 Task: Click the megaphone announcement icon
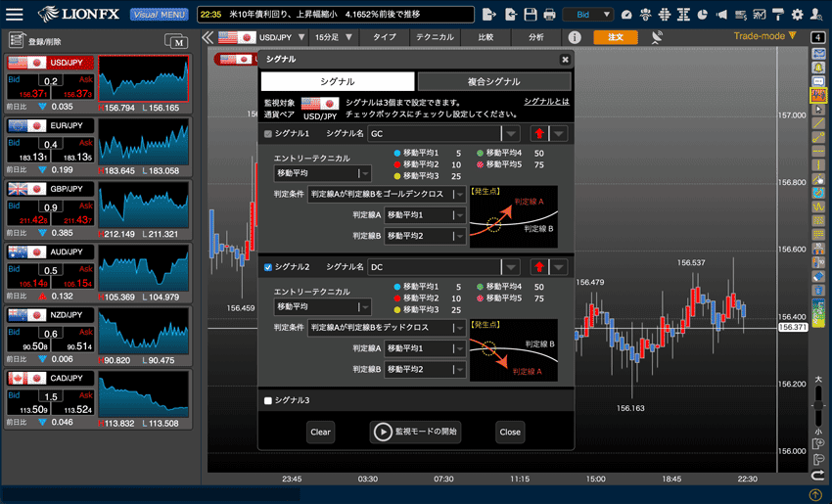721,15
